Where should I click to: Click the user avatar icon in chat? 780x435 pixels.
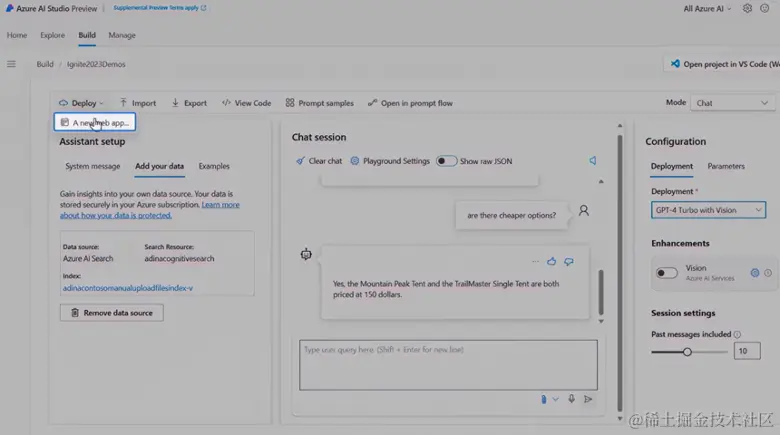584,211
